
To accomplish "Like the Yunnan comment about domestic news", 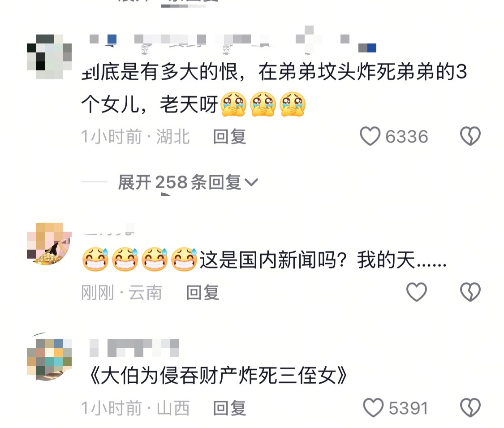I will [417, 292].
